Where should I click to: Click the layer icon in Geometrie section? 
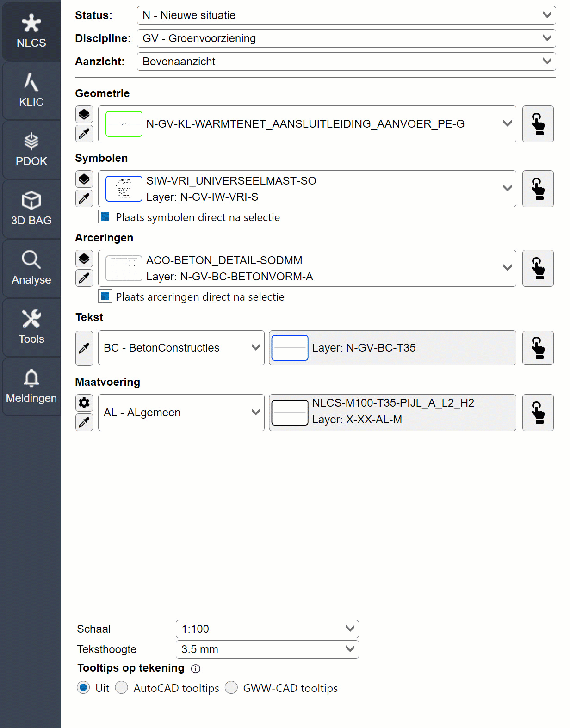(84, 114)
